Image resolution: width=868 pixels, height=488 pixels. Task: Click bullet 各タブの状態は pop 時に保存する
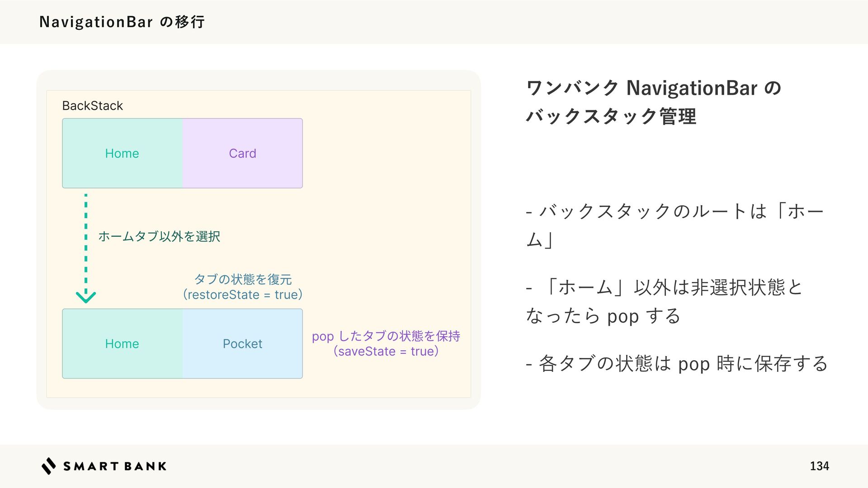tap(677, 363)
